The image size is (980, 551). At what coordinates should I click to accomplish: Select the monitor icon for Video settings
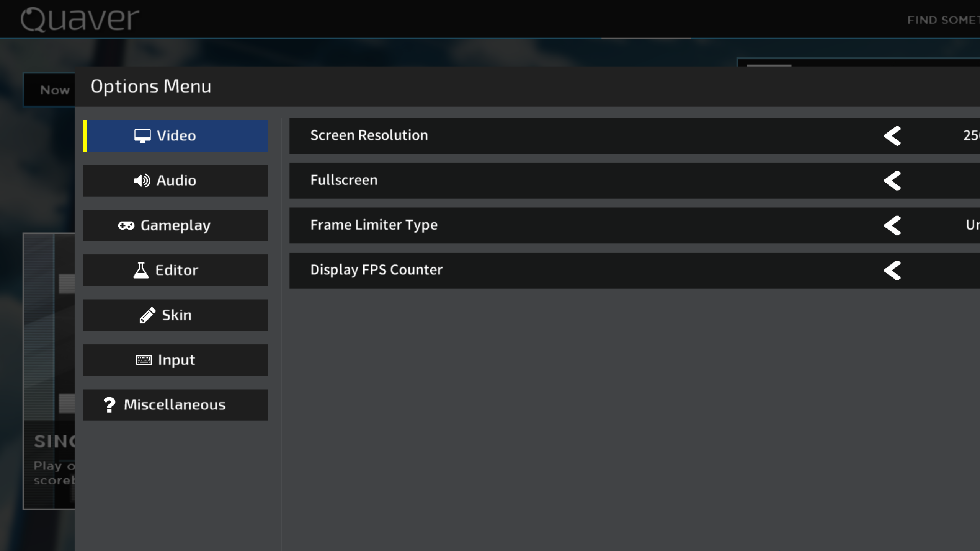coord(142,135)
